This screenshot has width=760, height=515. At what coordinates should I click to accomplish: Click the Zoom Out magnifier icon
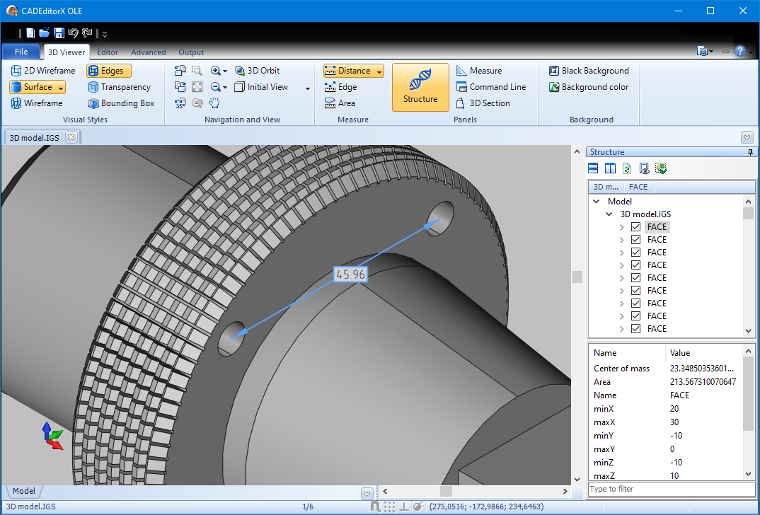tap(216, 87)
